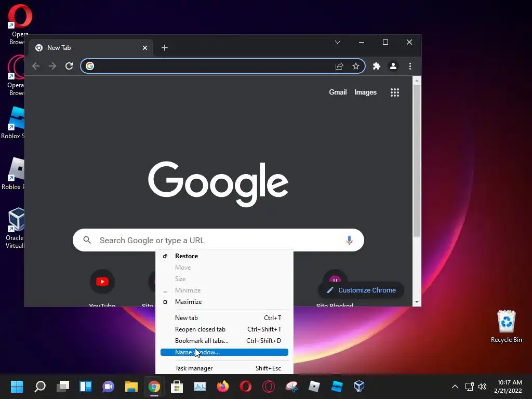This screenshot has height=399, width=532.
Task: Select Bookmark all tabs... menu entry
Action: click(224, 341)
